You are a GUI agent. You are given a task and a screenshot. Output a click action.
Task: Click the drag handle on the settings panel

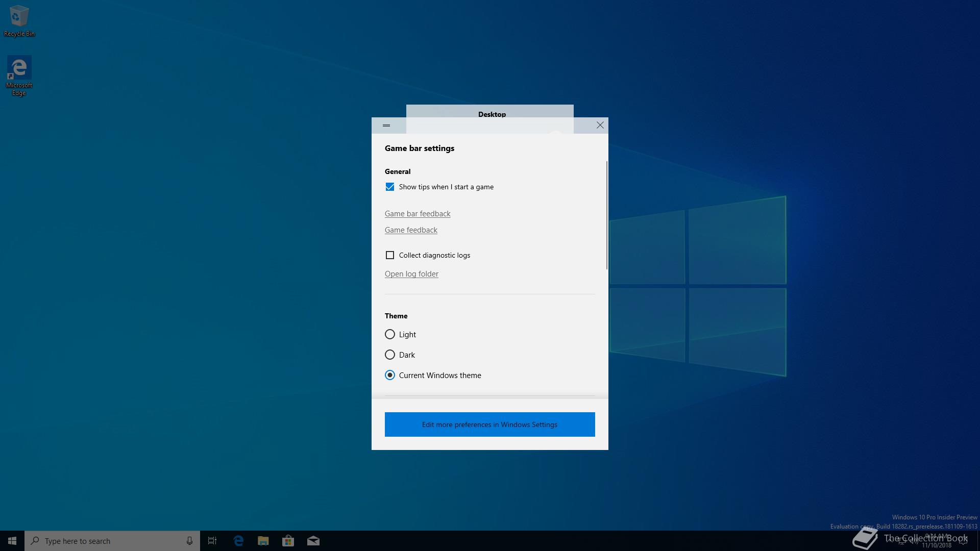386,126
